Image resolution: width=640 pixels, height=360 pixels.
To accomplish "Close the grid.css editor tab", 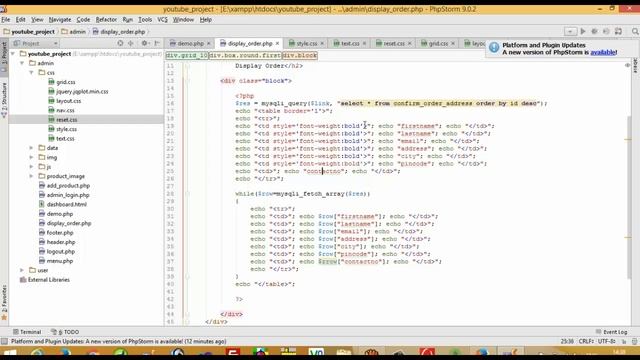I will point(453,43).
